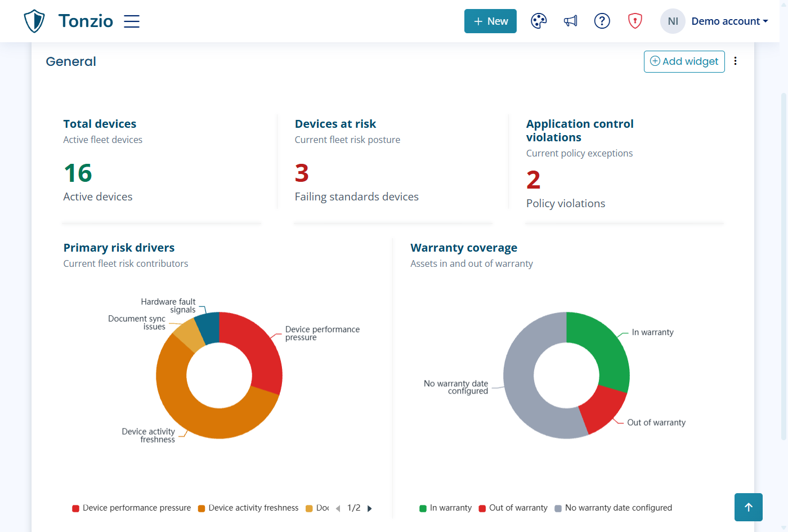Click the '1/2' legend page indicator
The height and width of the screenshot is (532, 788).
pos(353,508)
